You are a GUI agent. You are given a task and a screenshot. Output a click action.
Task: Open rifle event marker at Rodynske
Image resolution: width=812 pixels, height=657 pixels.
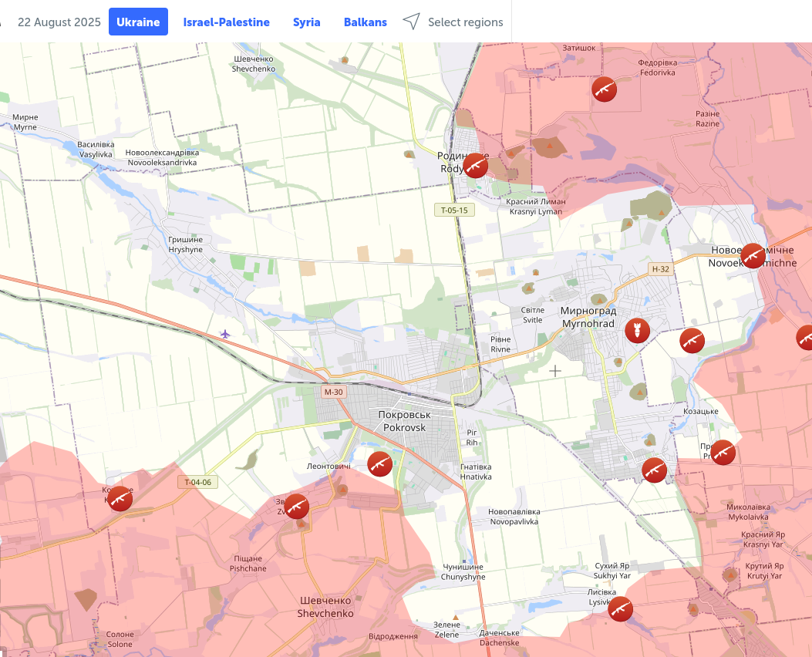coord(475,165)
